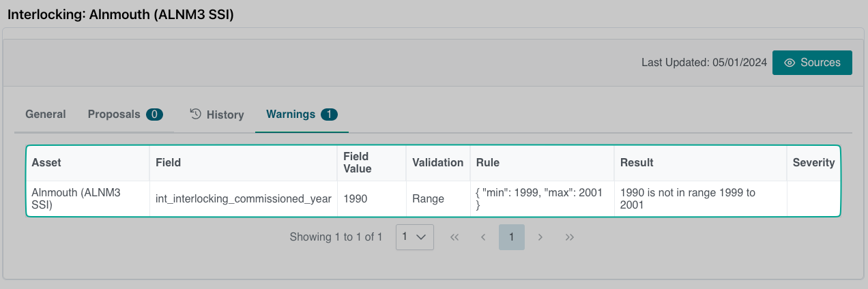Click the Field column header
The width and height of the screenshot is (868, 289).
coord(168,162)
